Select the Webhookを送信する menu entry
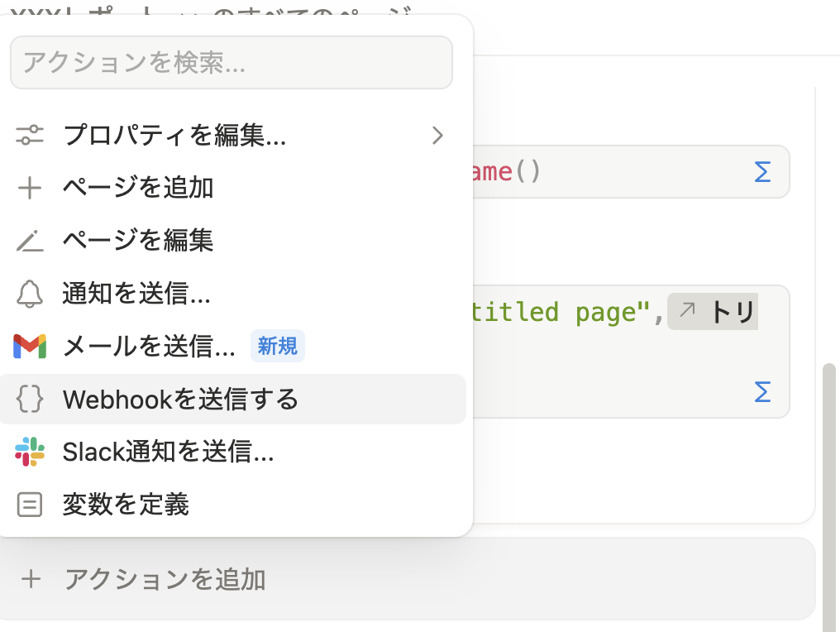840x632 pixels. (180, 400)
